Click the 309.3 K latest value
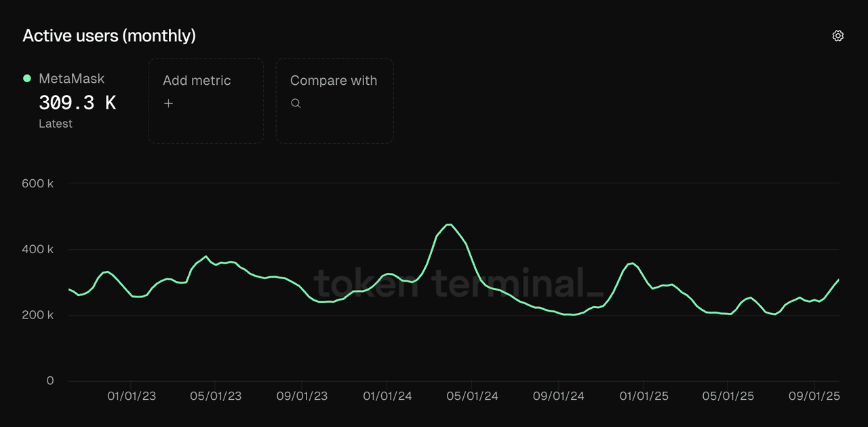 point(77,103)
